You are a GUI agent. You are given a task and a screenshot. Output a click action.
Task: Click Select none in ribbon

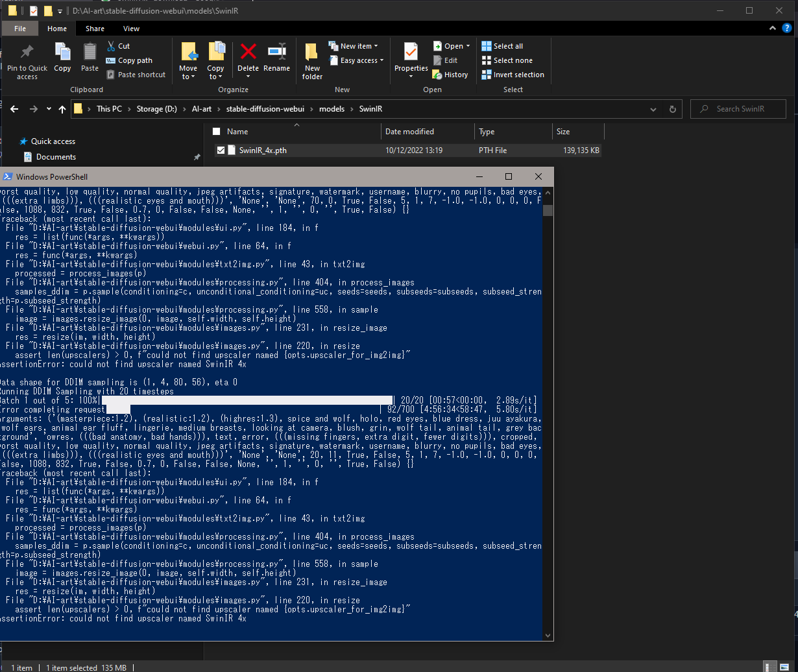click(506, 60)
